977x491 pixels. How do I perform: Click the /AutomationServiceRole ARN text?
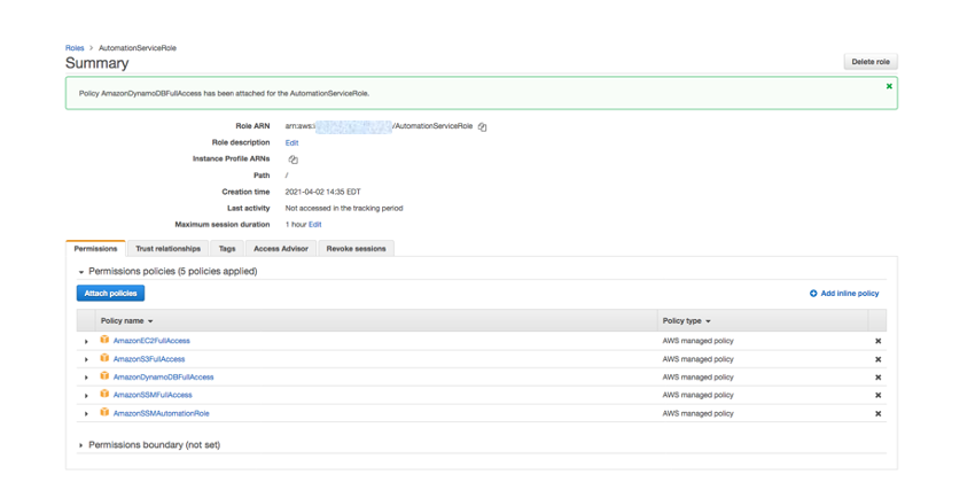[432, 126]
